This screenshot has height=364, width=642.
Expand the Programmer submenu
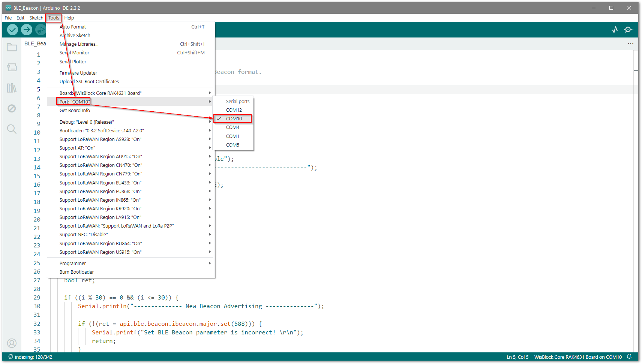coord(130,263)
